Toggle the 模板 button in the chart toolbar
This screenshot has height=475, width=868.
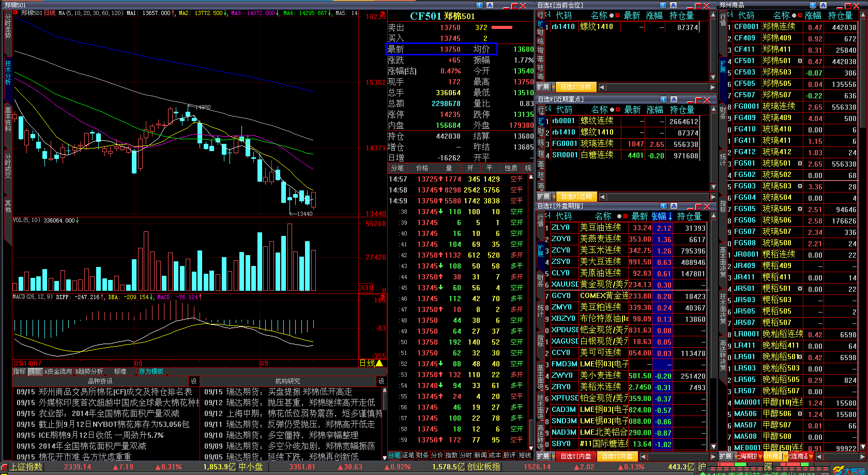point(35,372)
